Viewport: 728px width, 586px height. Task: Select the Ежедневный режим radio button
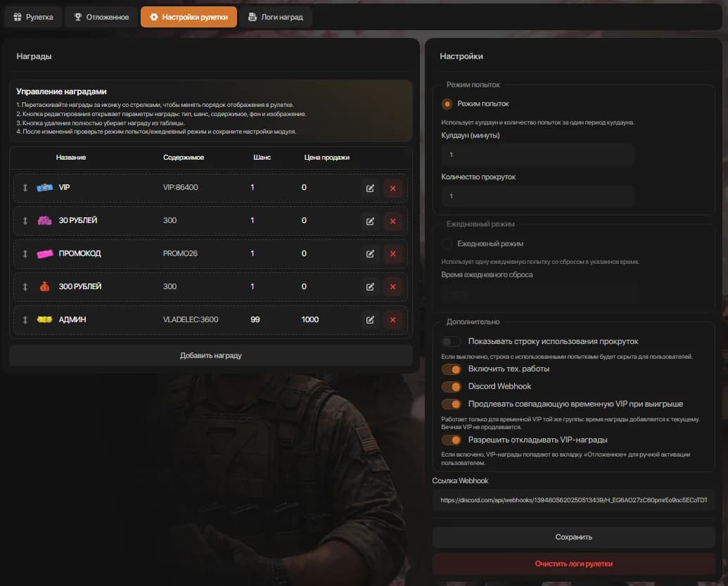[x=447, y=244]
